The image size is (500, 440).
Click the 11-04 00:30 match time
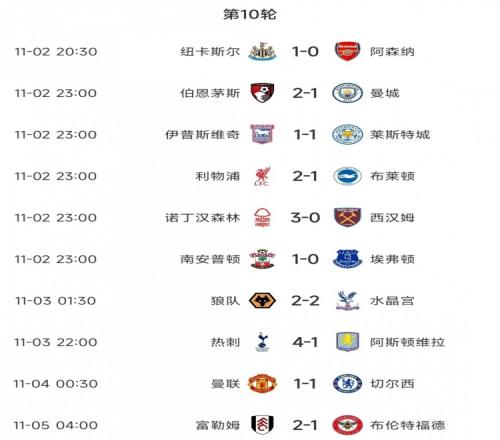pos(56,384)
